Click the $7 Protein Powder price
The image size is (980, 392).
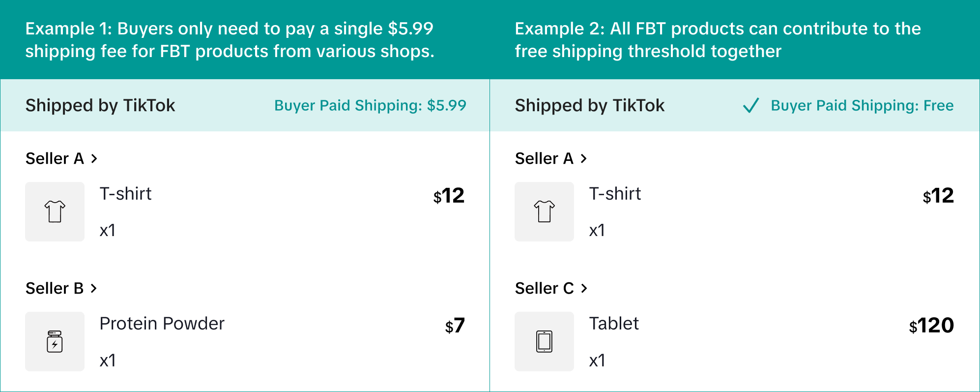[455, 326]
